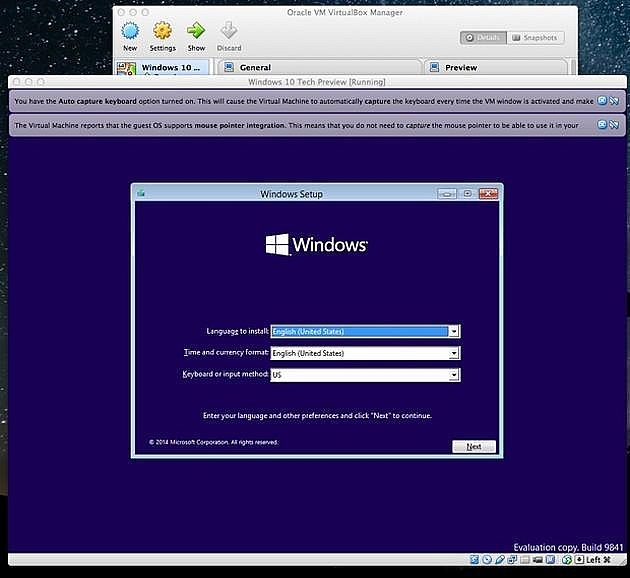Dismiss the Auto capture keyboard notification
This screenshot has height=578, width=630.
[x=602, y=100]
